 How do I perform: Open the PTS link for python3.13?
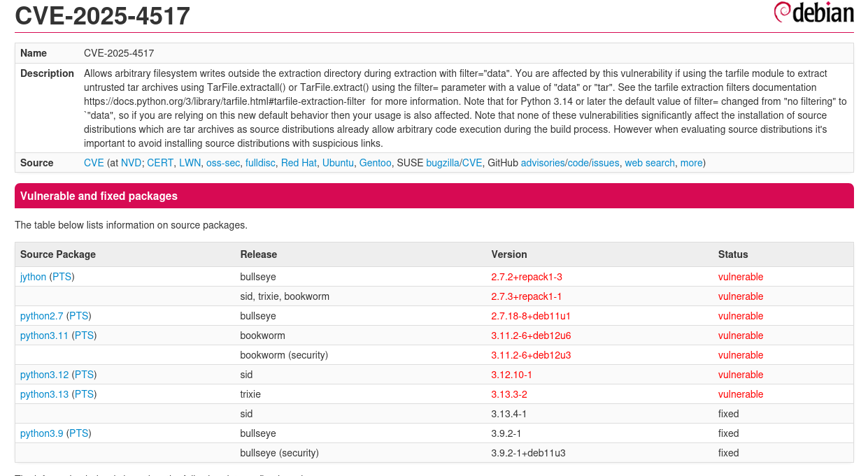coord(84,394)
